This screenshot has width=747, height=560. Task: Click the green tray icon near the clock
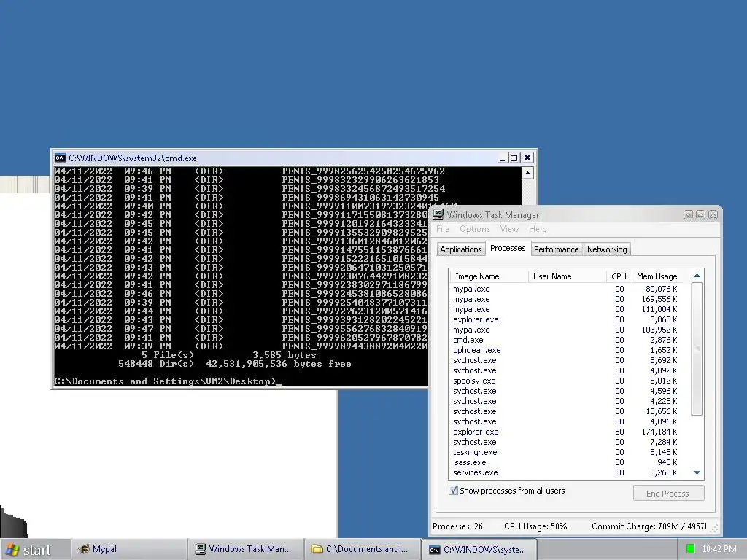pos(690,549)
